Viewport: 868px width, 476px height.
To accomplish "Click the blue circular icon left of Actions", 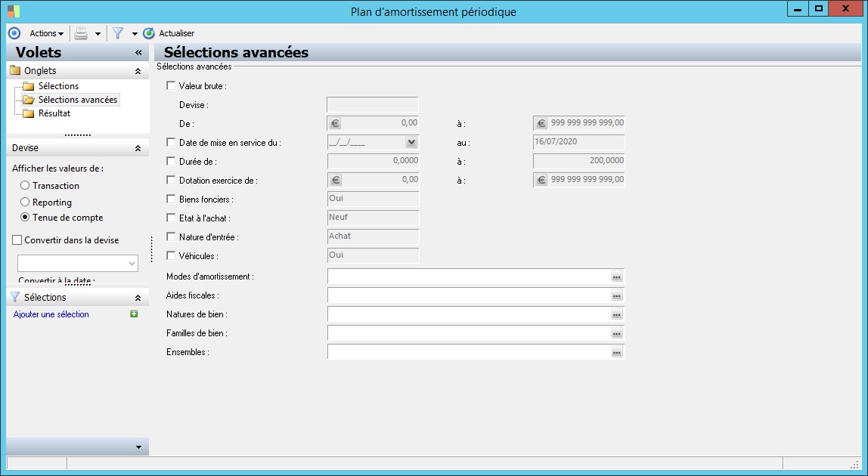I will coord(14,33).
